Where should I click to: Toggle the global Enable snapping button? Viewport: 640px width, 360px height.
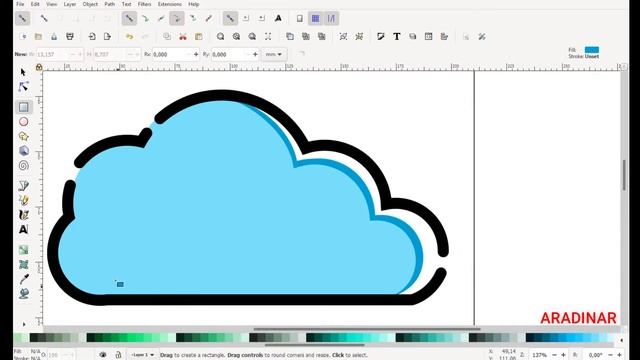(22, 18)
